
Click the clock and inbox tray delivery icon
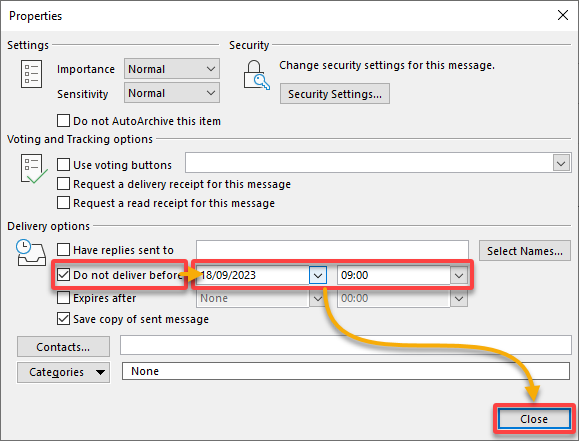pos(31,252)
